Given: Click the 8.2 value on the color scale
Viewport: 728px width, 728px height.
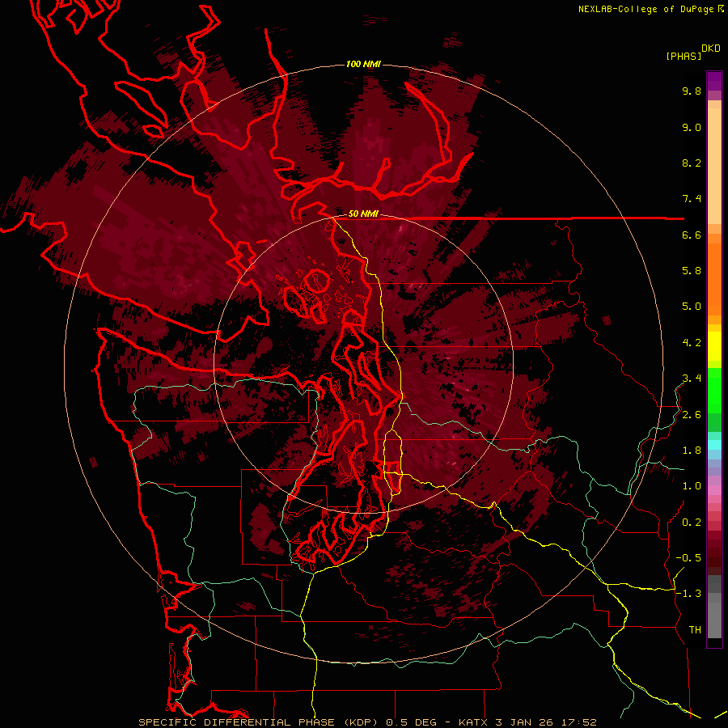Looking at the screenshot, I should pyautogui.click(x=692, y=163).
